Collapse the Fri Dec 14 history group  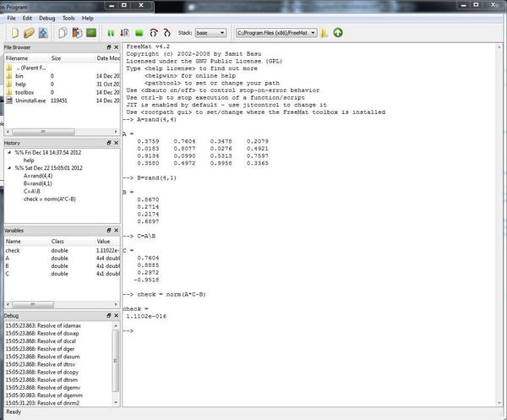click(x=9, y=152)
